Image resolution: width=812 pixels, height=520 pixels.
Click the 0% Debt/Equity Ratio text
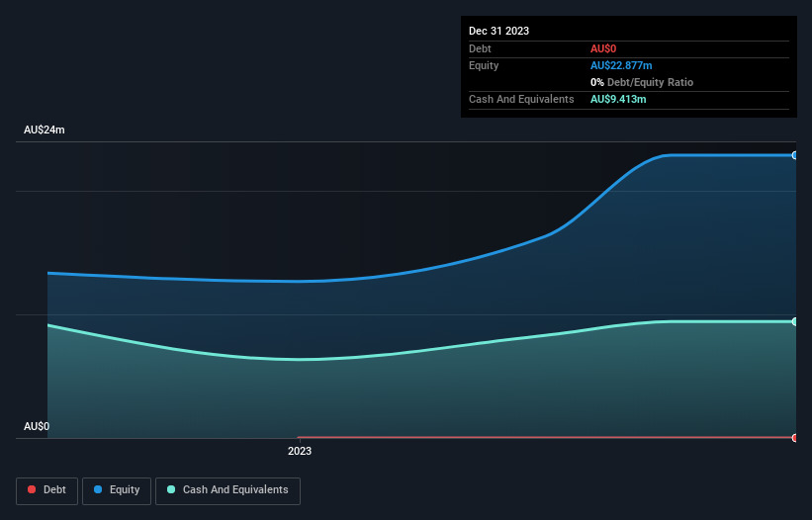[642, 82]
